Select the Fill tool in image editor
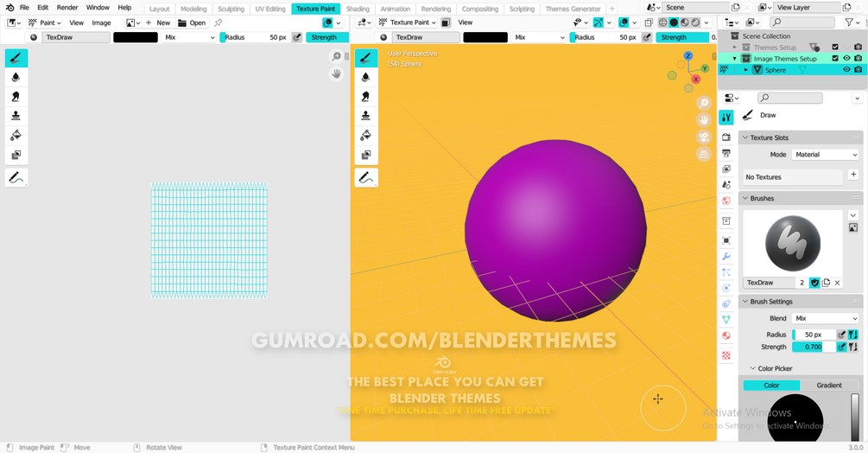The height and width of the screenshot is (453, 868). [16, 135]
